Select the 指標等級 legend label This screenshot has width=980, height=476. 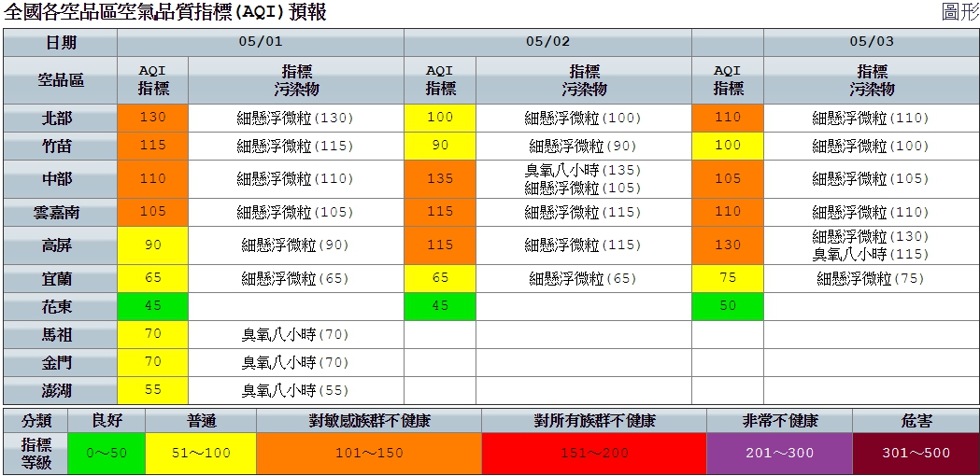(x=36, y=454)
